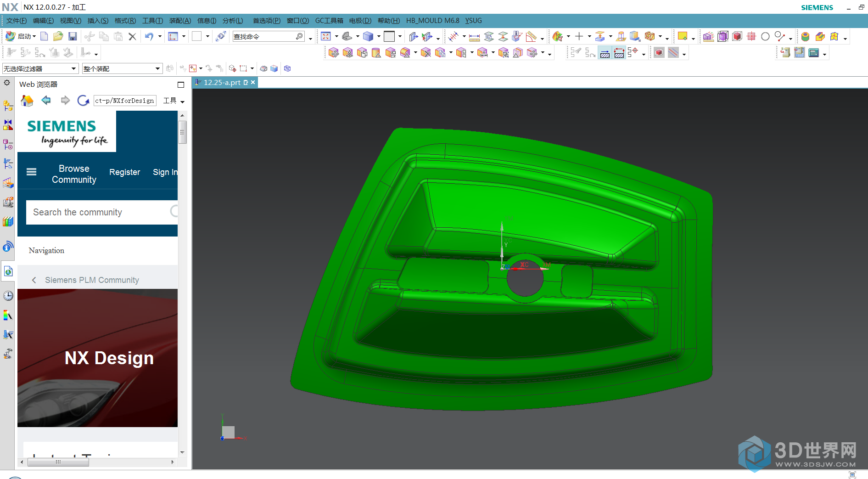Image resolution: width=868 pixels, height=479 pixels.
Task: Toggle the highlighted double-arrow hatch icon
Action: point(619,53)
